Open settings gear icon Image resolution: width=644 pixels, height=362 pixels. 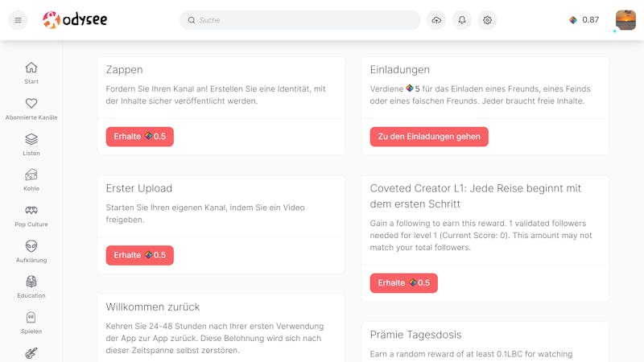coord(487,19)
